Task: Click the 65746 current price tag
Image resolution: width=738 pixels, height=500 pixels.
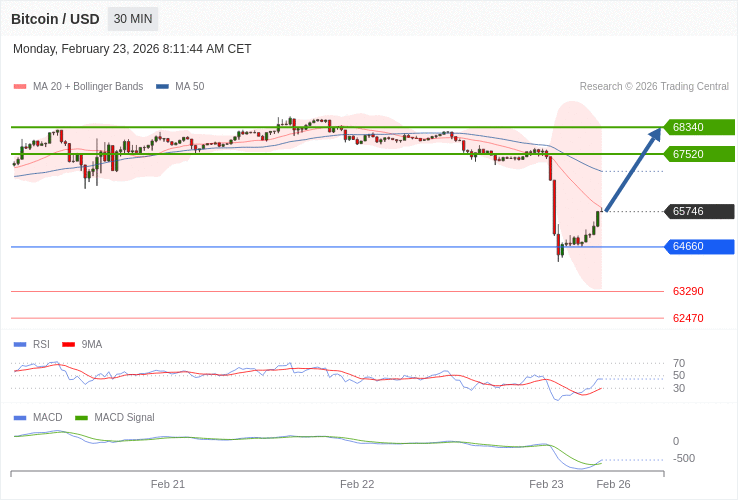Action: click(x=699, y=211)
